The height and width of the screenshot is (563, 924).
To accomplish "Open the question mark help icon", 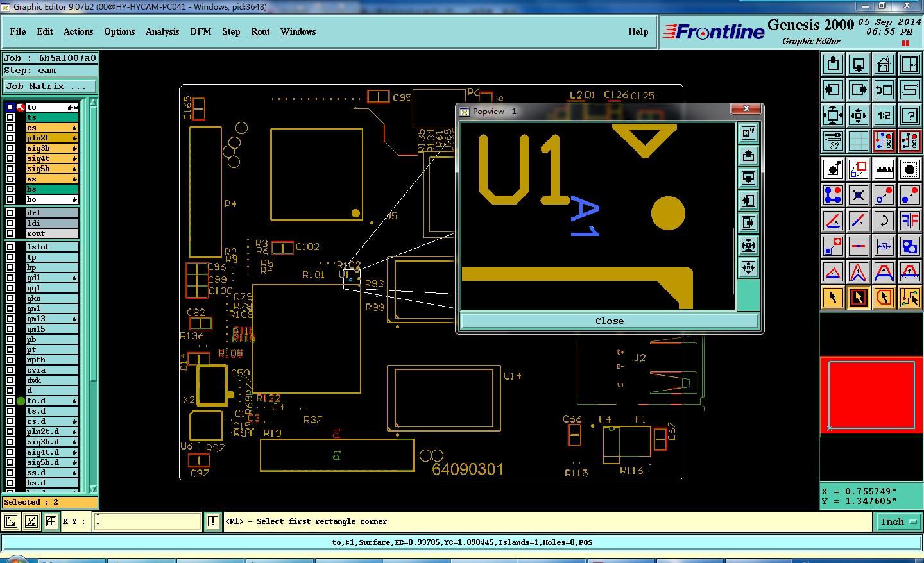I will (910, 115).
